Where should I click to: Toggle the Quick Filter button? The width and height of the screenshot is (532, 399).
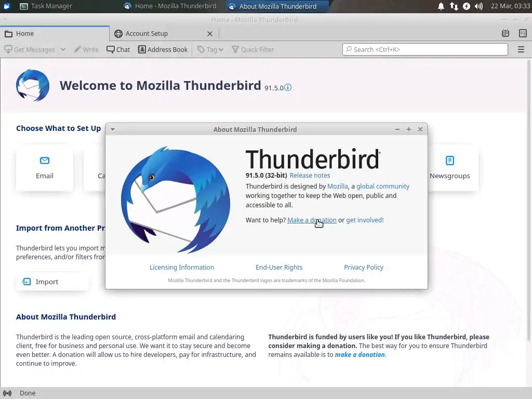tap(253, 49)
